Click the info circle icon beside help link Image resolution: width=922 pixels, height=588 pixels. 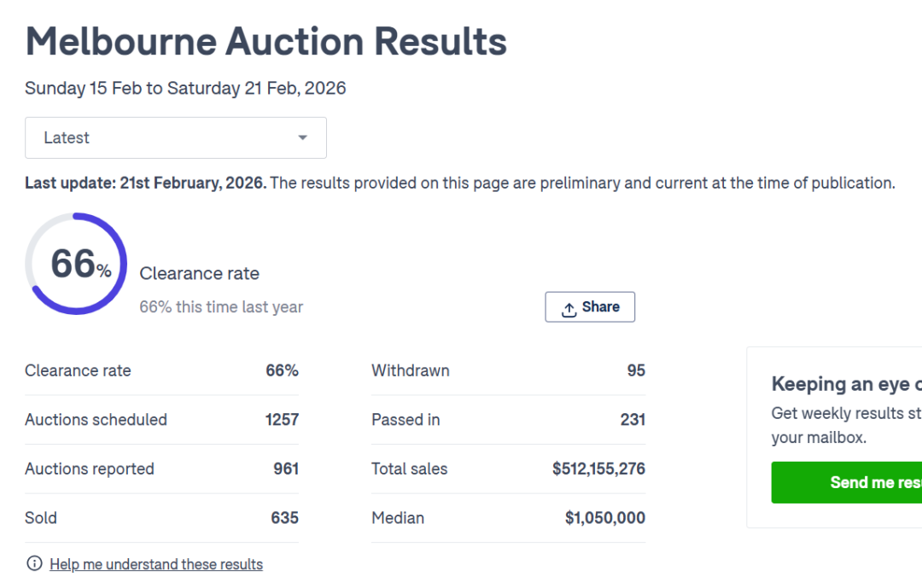point(34,563)
